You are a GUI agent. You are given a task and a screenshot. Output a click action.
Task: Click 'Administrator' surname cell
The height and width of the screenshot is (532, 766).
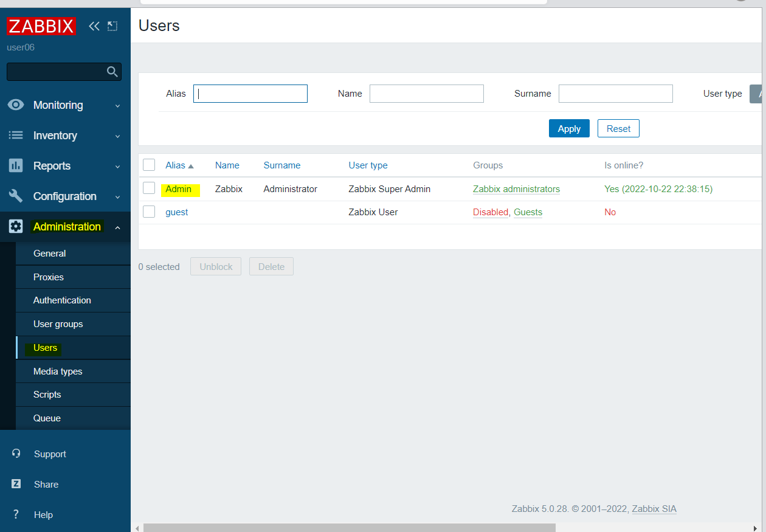(290, 189)
